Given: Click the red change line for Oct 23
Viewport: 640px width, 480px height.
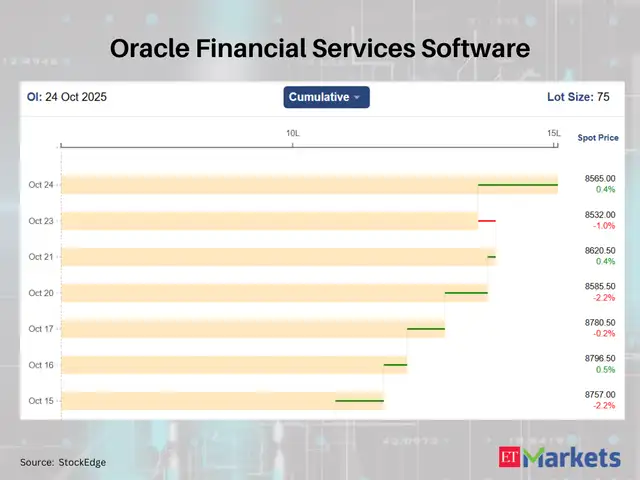Looking at the screenshot, I should click(x=486, y=221).
